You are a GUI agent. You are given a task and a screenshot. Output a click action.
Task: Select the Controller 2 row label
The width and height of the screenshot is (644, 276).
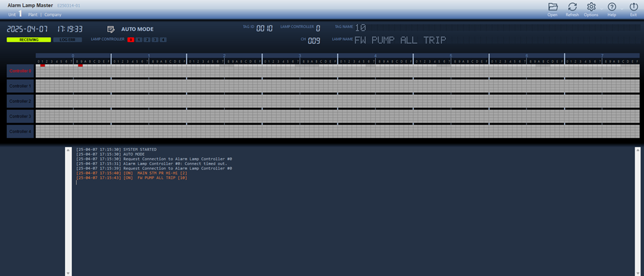[20, 101]
